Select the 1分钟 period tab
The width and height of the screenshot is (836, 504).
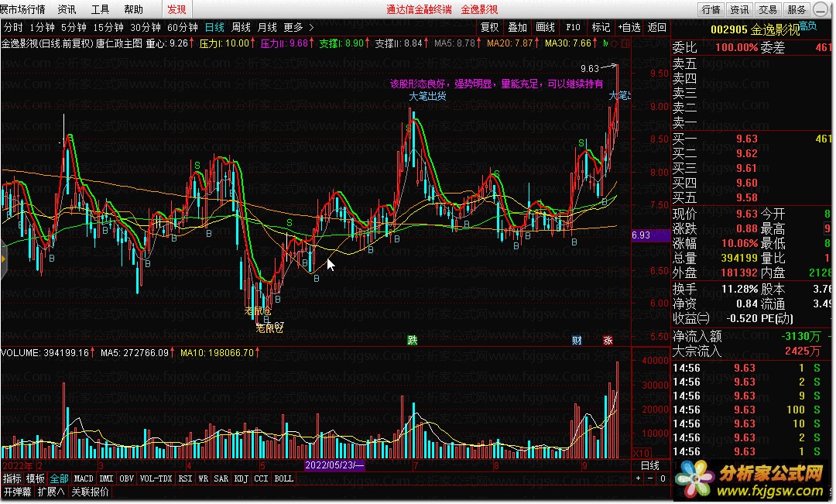pos(42,27)
